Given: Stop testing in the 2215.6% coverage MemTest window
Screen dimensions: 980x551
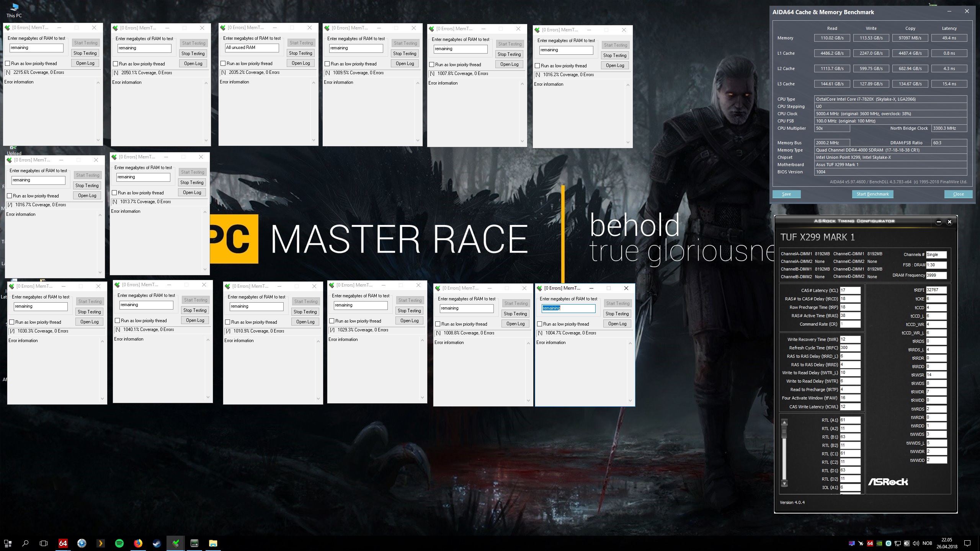Looking at the screenshot, I should click(85, 53).
